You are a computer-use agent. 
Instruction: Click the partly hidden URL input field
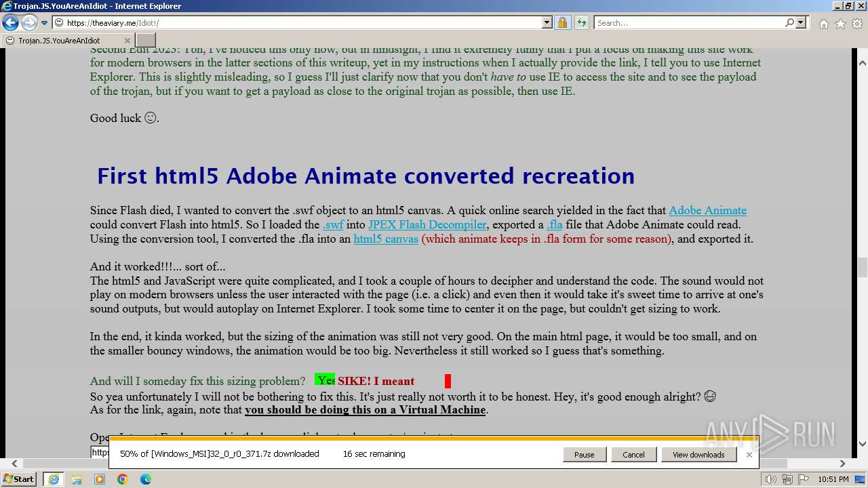(x=100, y=452)
